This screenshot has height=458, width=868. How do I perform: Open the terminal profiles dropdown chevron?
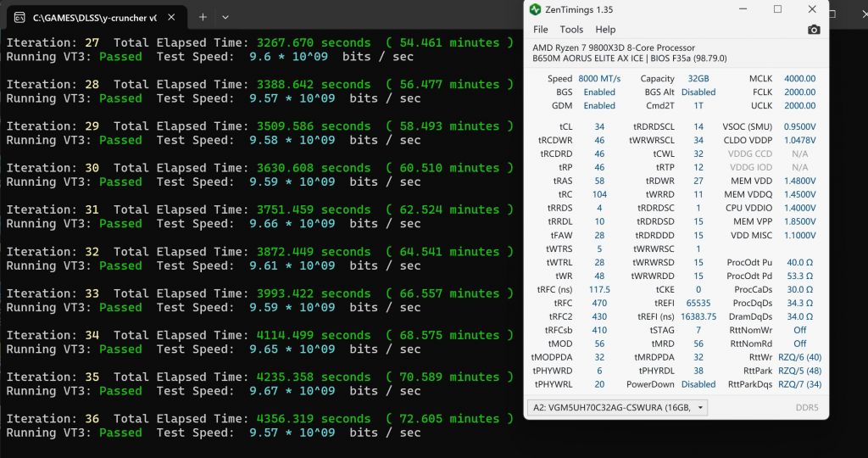(x=225, y=17)
